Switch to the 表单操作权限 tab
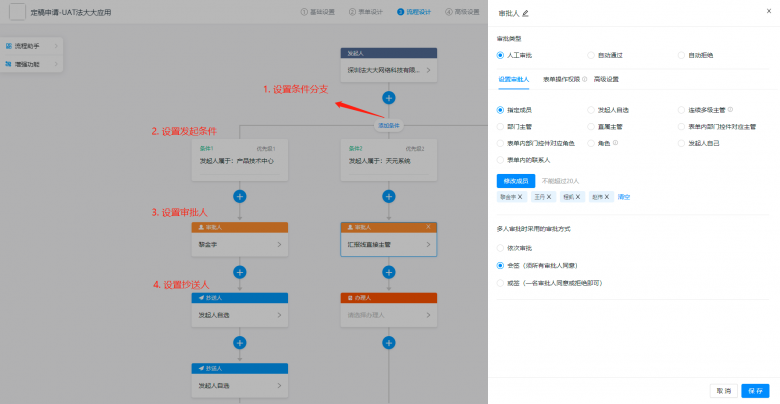Screen dimensions: 780x404 coord(563,78)
